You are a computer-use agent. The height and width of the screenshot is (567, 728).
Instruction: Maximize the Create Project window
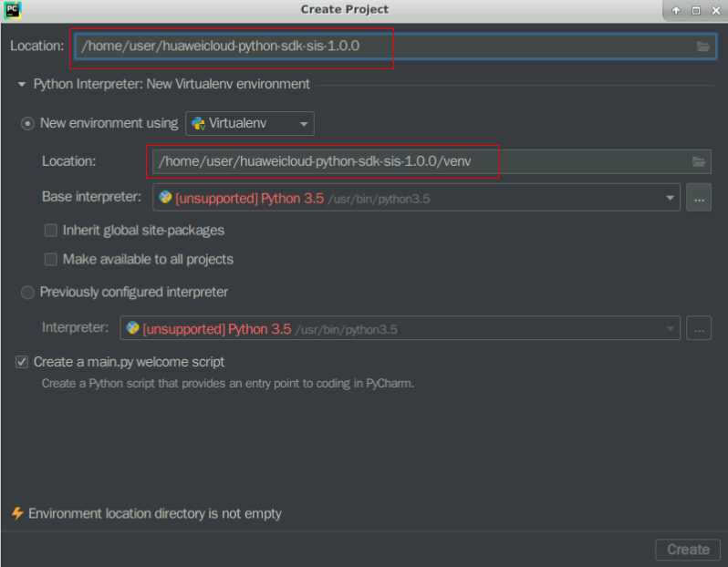tap(695, 10)
